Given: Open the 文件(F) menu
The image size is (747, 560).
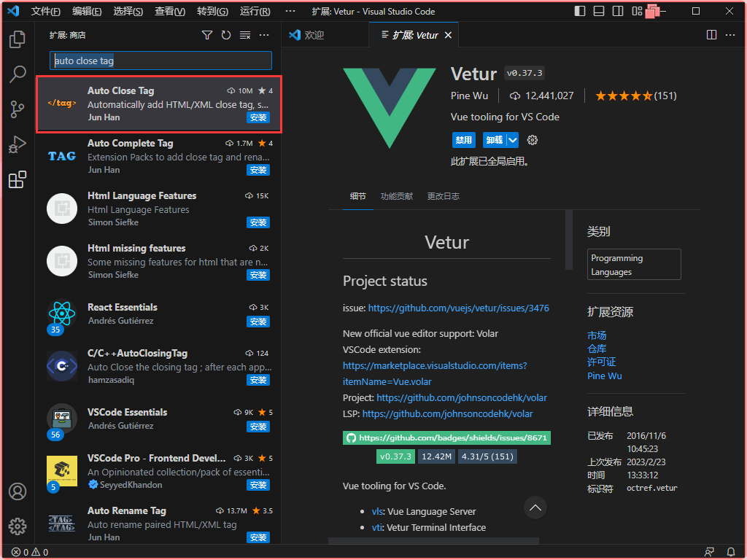Looking at the screenshot, I should pos(46,12).
